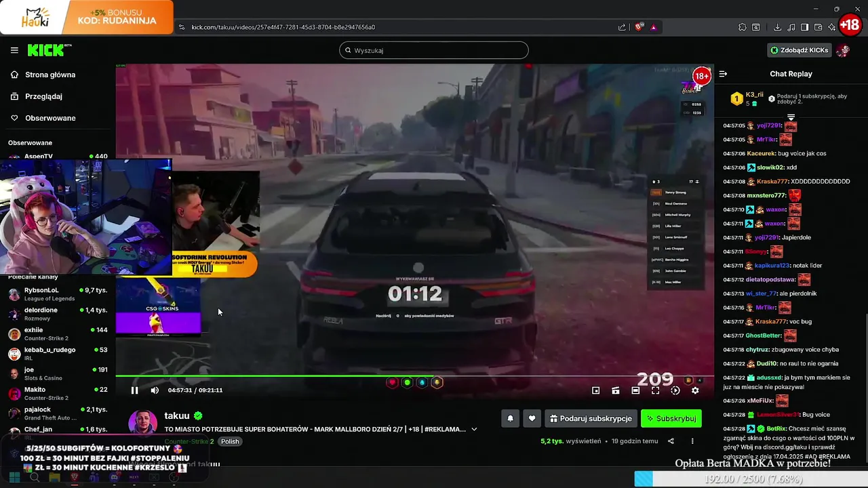Screen dimensions: 868x488
Task: Pause the video playback
Action: [134, 390]
